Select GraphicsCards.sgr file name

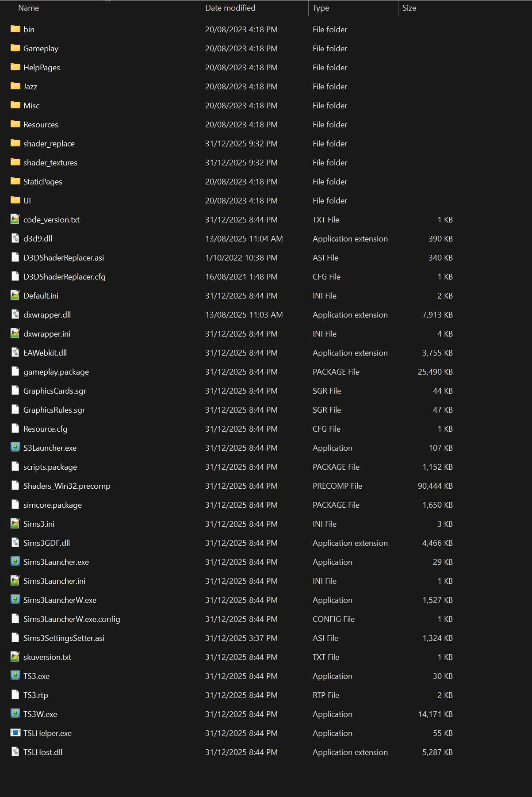(55, 391)
